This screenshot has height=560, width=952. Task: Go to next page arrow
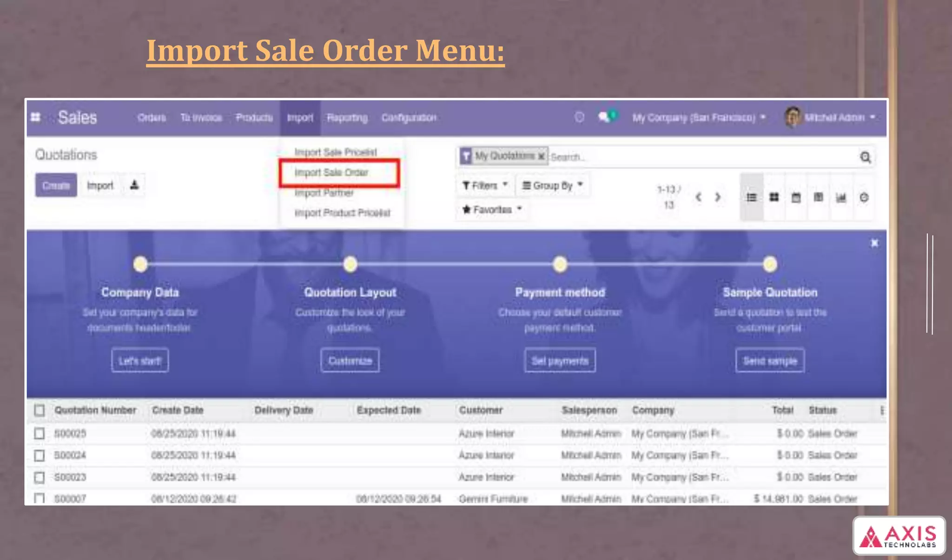point(718,197)
